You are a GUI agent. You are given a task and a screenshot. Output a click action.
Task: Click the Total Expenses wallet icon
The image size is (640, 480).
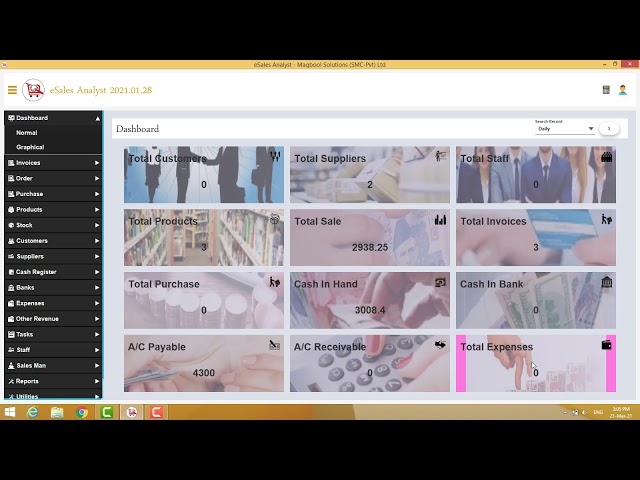(607, 345)
